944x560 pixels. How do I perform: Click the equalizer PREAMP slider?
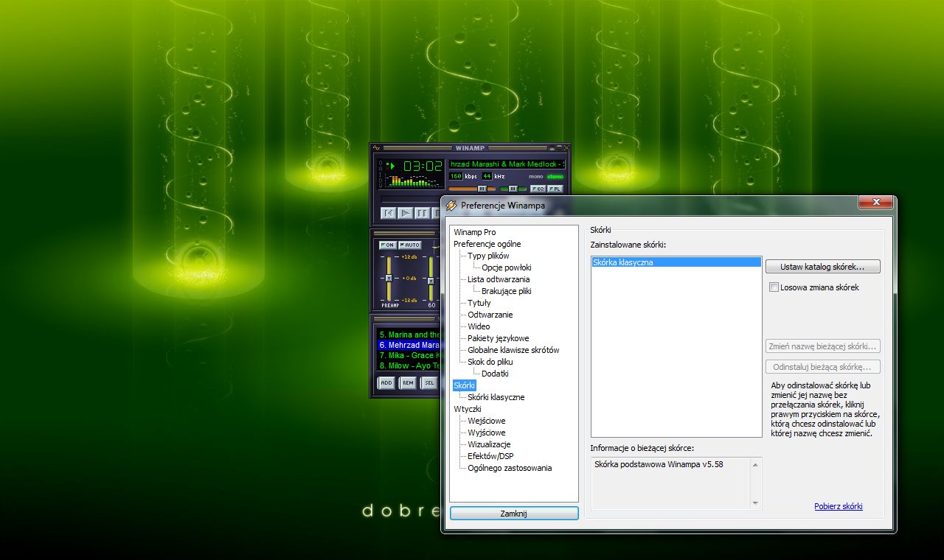[389, 278]
